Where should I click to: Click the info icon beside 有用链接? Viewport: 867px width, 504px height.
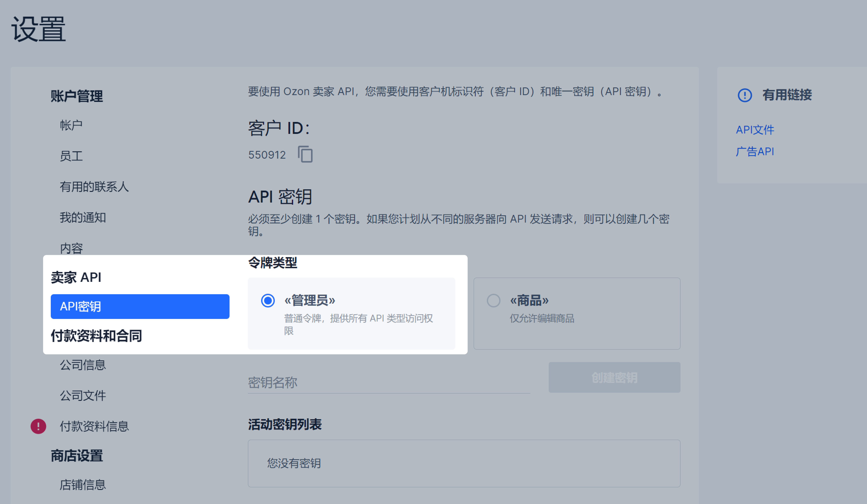(745, 95)
